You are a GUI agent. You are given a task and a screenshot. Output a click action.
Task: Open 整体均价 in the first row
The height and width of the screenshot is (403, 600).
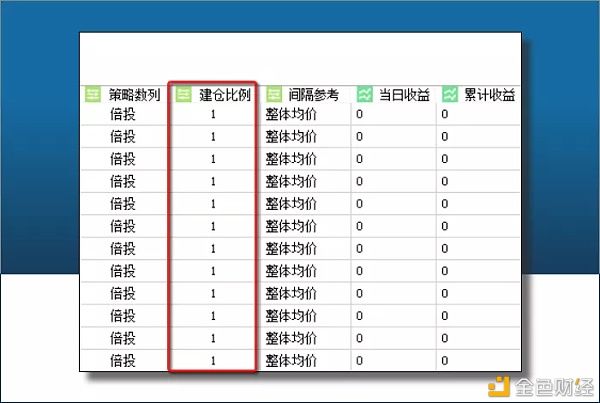coord(291,115)
